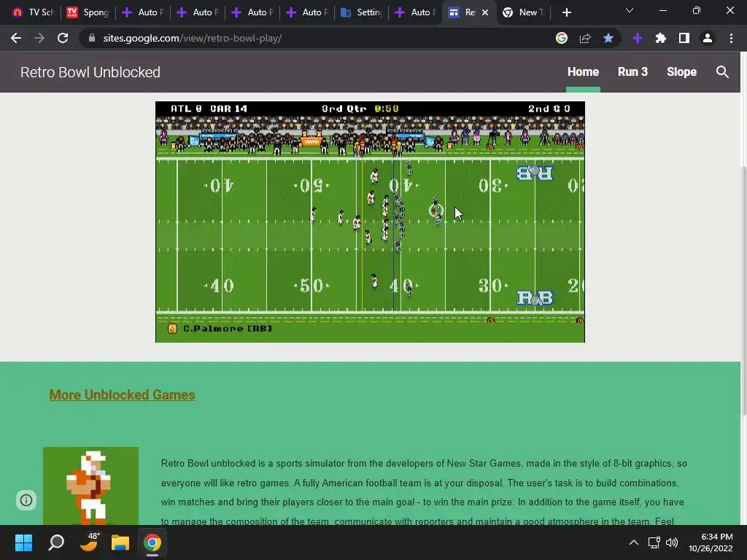Toggle the browser side panel
Viewport: 747px width, 560px height.
(x=684, y=38)
